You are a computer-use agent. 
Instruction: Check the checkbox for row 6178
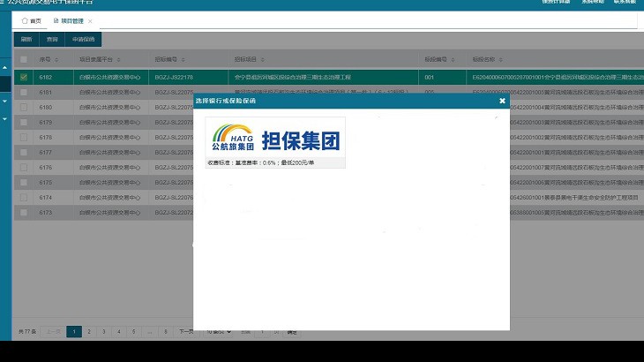(x=24, y=137)
